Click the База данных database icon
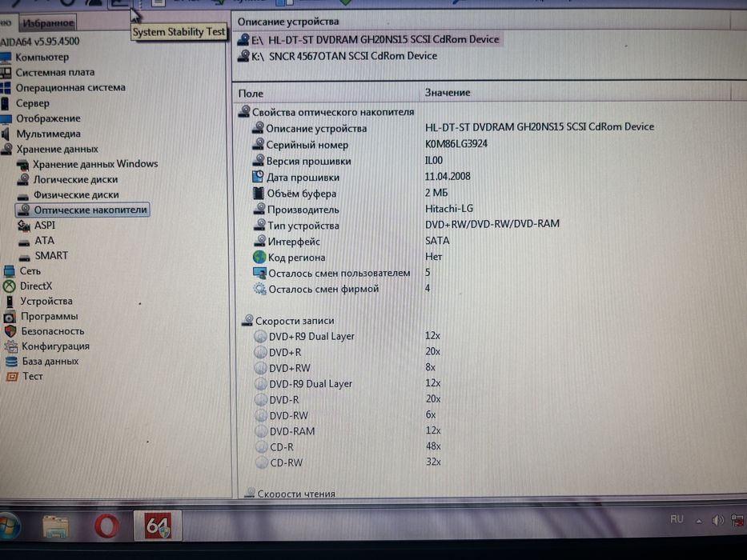747x560 pixels. click(11, 362)
